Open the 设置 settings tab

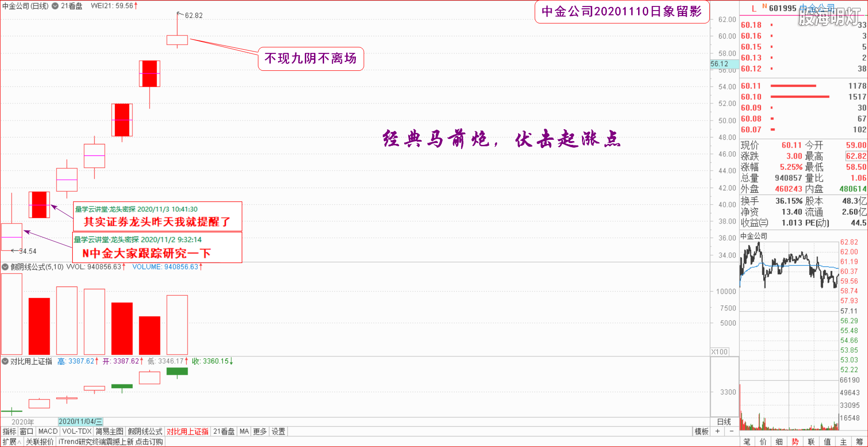point(278,431)
